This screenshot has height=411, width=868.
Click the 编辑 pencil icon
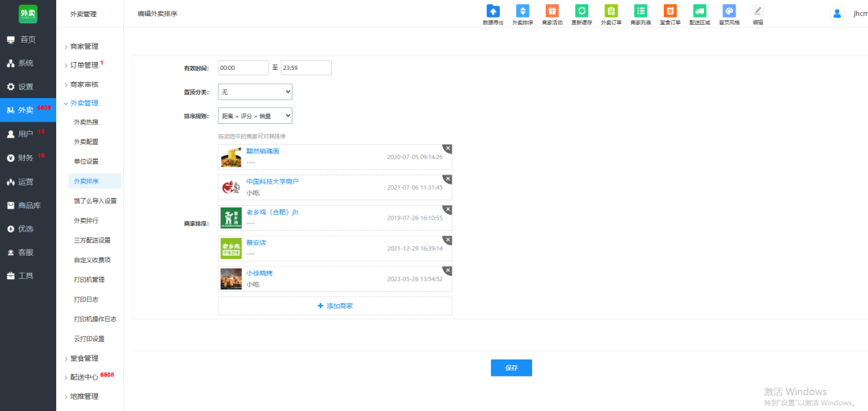pos(757,11)
